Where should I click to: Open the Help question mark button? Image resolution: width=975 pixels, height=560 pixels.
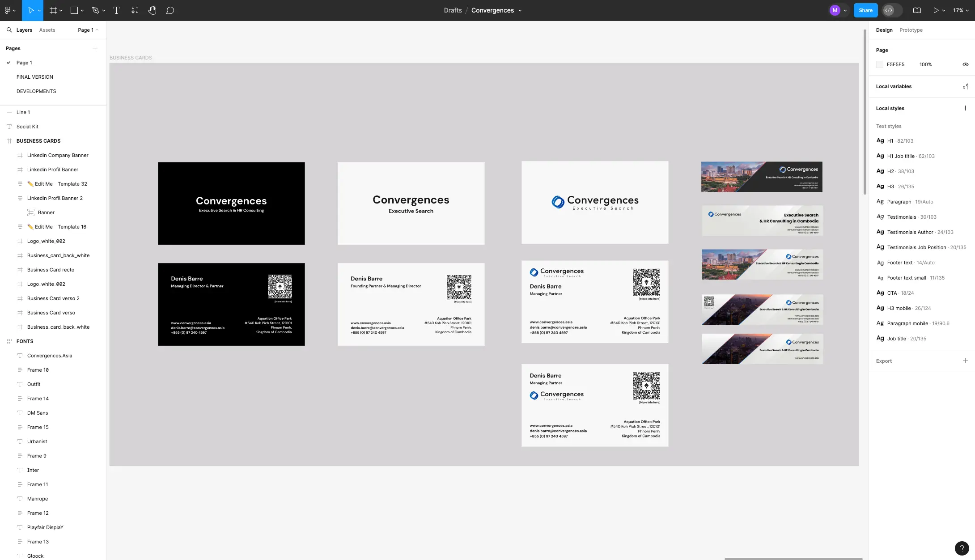(x=962, y=548)
